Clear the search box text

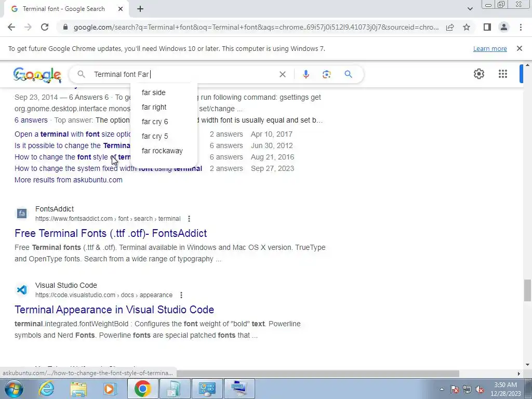click(282, 74)
